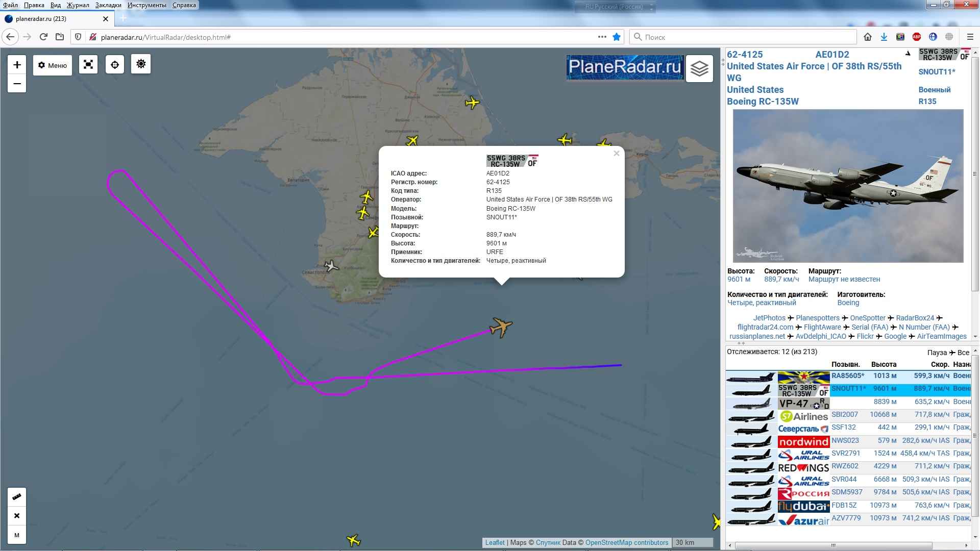Sort list by Высота column

[x=884, y=364]
